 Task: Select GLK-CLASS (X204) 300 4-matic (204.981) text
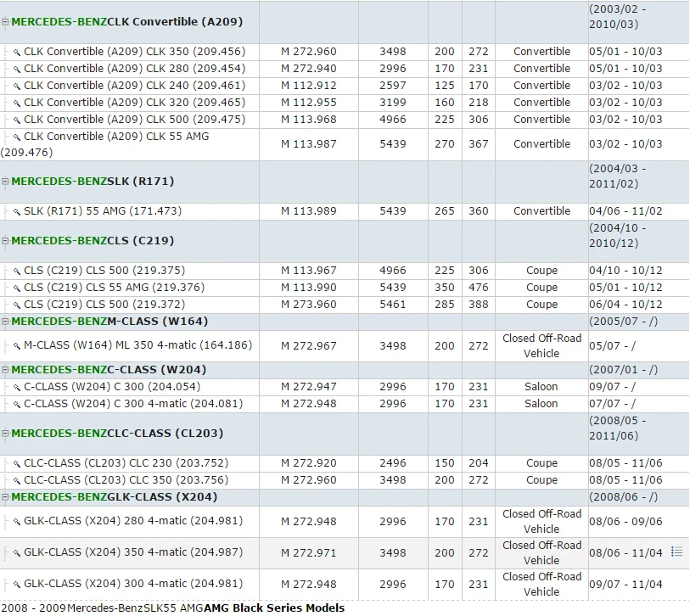point(133,584)
